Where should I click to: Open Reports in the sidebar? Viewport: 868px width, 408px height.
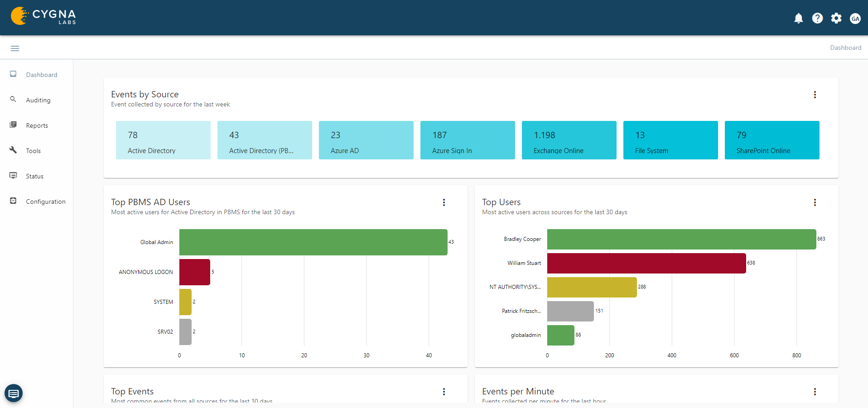point(37,125)
